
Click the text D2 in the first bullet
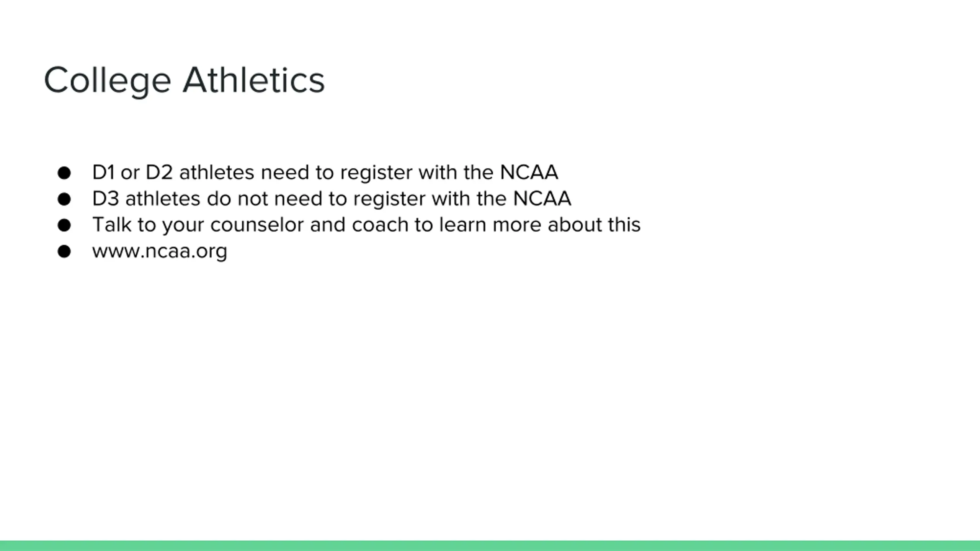click(x=159, y=173)
